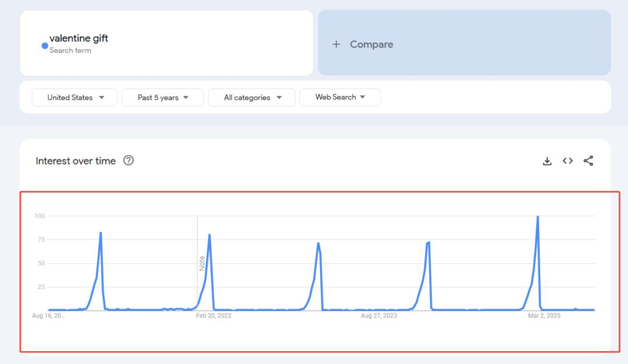Click the help icon beside Interest over time
628x364 pixels.
point(129,161)
